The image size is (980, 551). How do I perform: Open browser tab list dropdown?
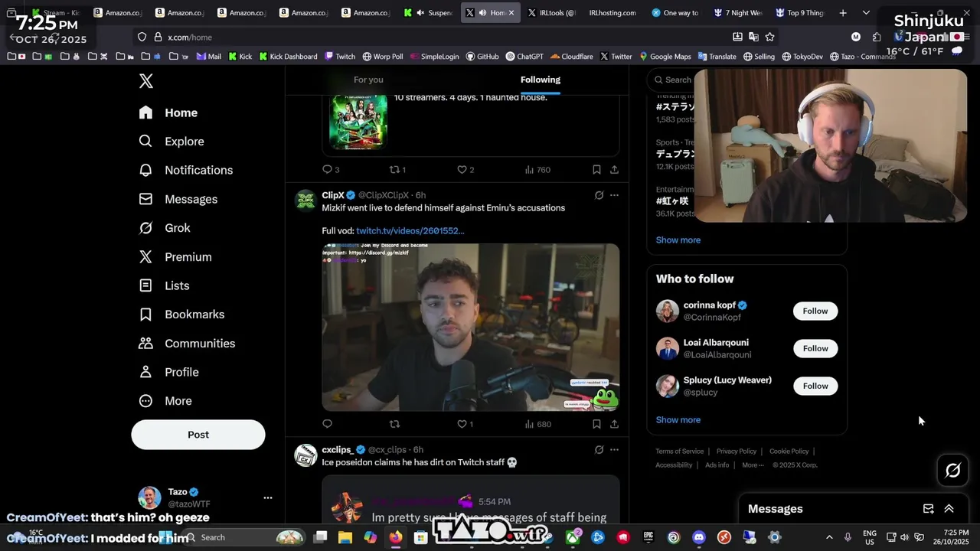click(866, 12)
